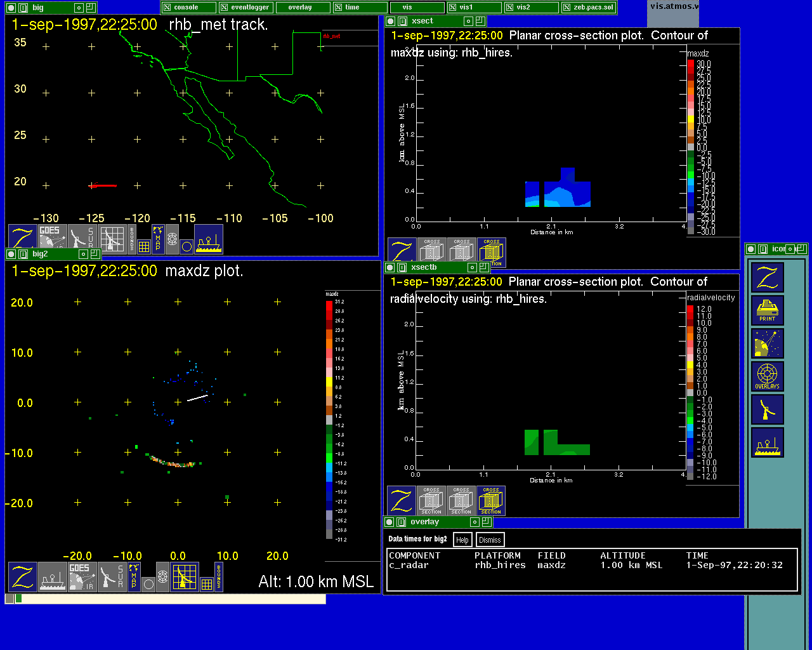Screen dimensions: 812x650
Task: Dismiss the Data times for big2 dialog
Action: (x=490, y=540)
